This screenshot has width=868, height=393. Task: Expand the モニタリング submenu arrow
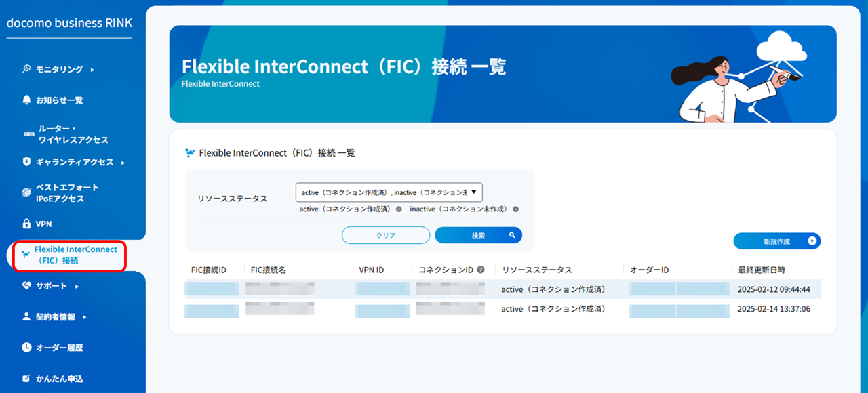click(92, 69)
